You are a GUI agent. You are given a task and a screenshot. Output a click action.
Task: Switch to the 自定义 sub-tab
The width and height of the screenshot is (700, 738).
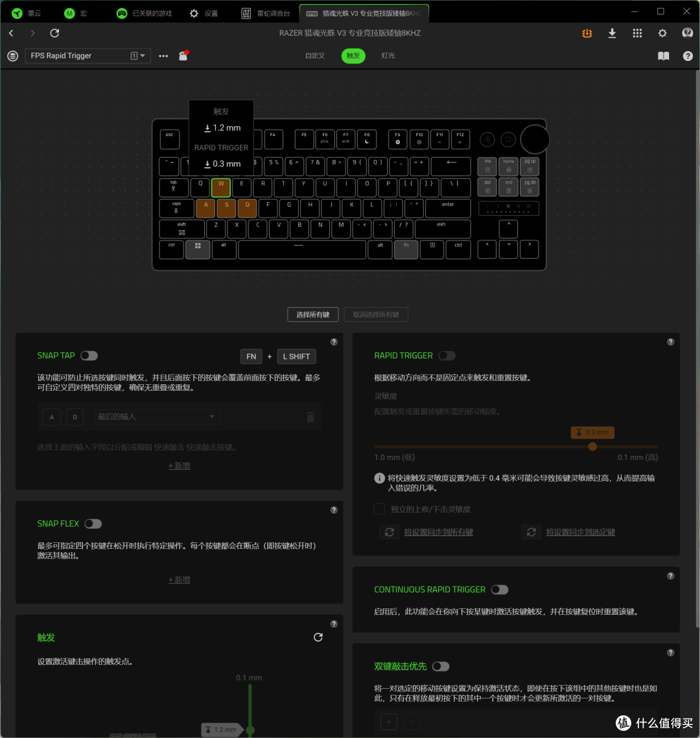[x=315, y=56]
